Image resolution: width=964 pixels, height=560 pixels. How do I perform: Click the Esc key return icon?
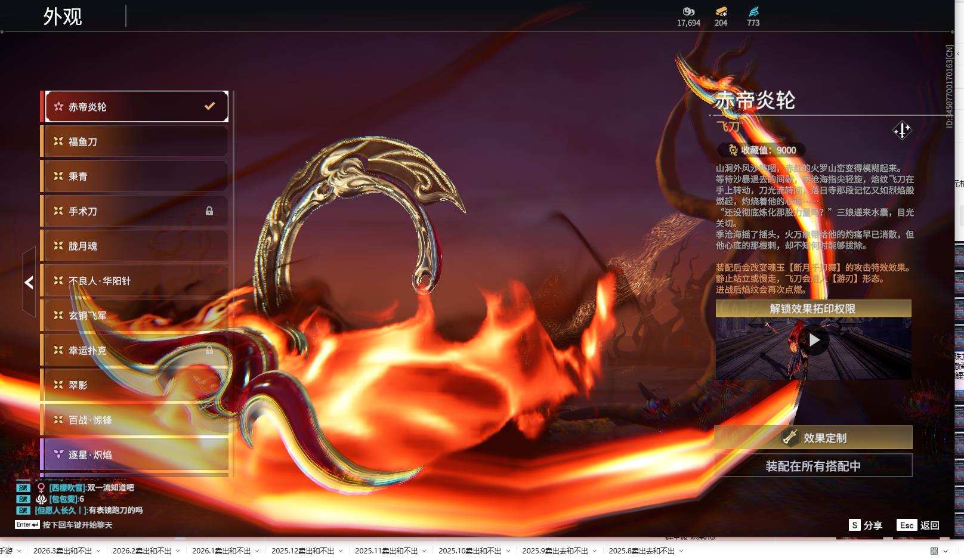907,525
